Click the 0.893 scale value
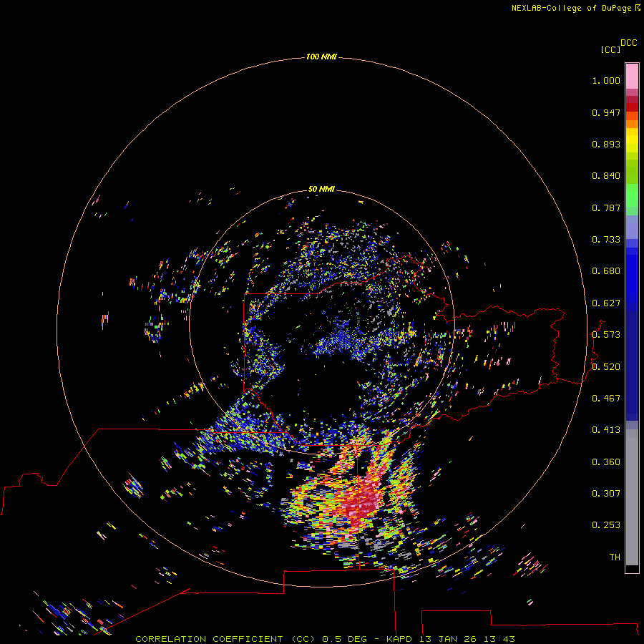 (x=606, y=144)
